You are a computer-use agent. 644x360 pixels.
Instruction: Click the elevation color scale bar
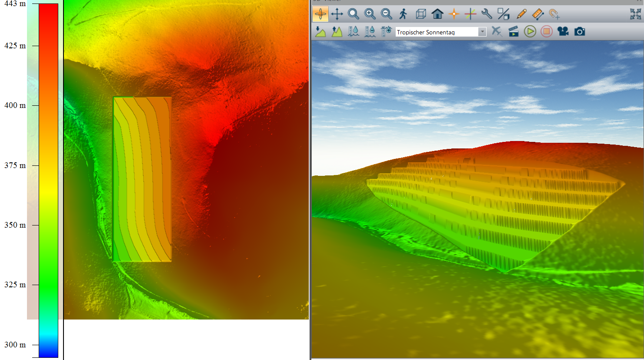tap(48, 181)
